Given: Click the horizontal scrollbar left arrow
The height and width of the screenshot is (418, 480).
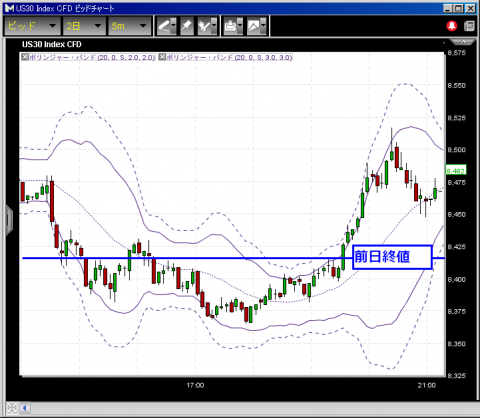Looking at the screenshot, I should coord(25,407).
